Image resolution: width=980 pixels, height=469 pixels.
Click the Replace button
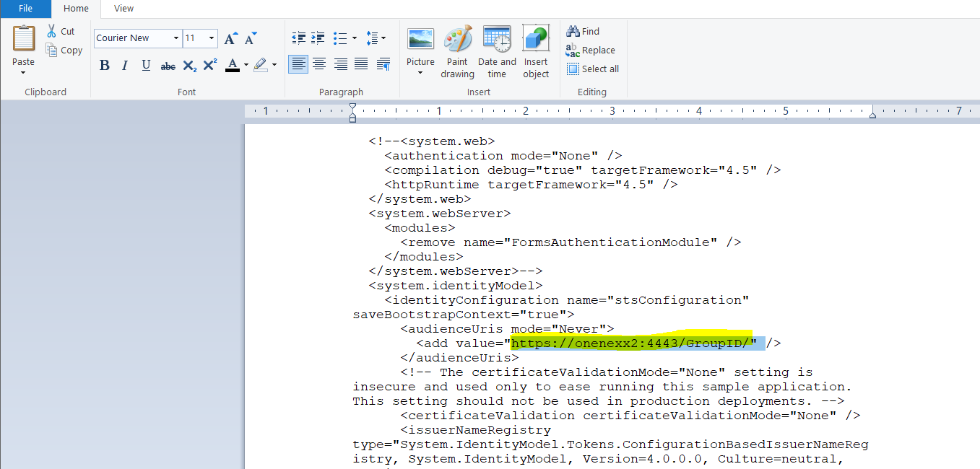pyautogui.click(x=591, y=50)
